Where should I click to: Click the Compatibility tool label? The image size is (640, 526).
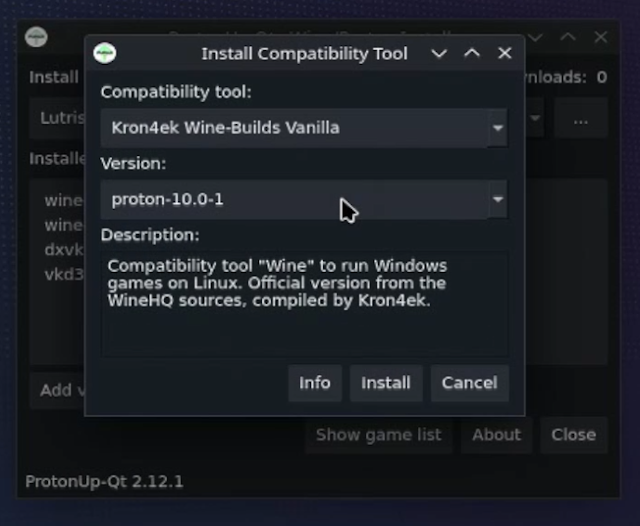pos(176,92)
